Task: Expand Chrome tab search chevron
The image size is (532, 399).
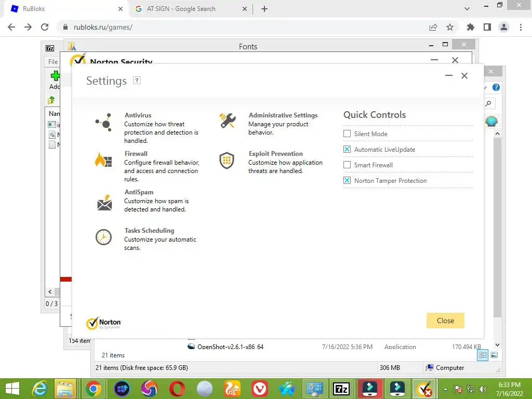Action: point(467,9)
